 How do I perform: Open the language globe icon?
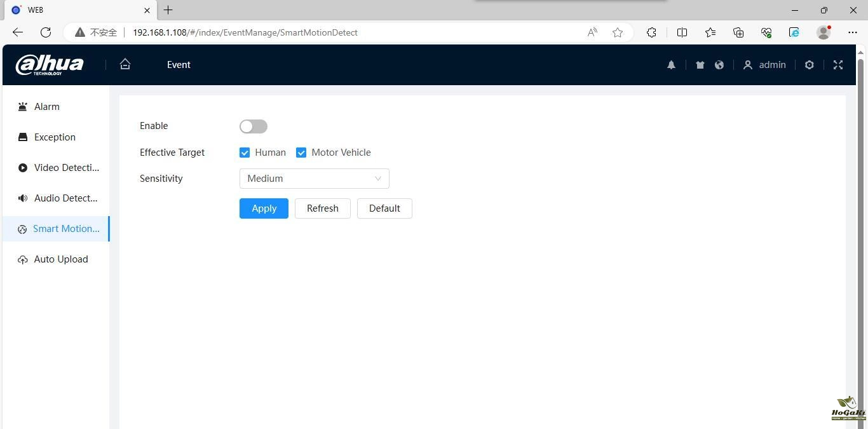point(719,65)
